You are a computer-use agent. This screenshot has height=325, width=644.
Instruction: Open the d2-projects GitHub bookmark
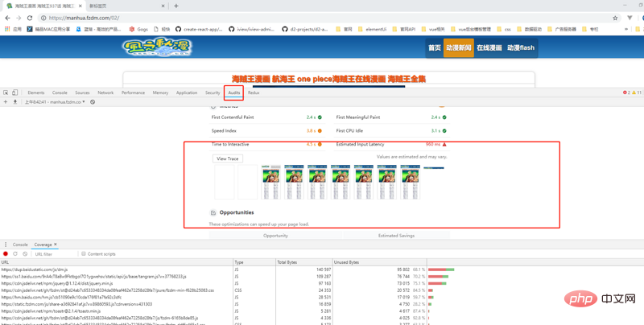click(305, 29)
